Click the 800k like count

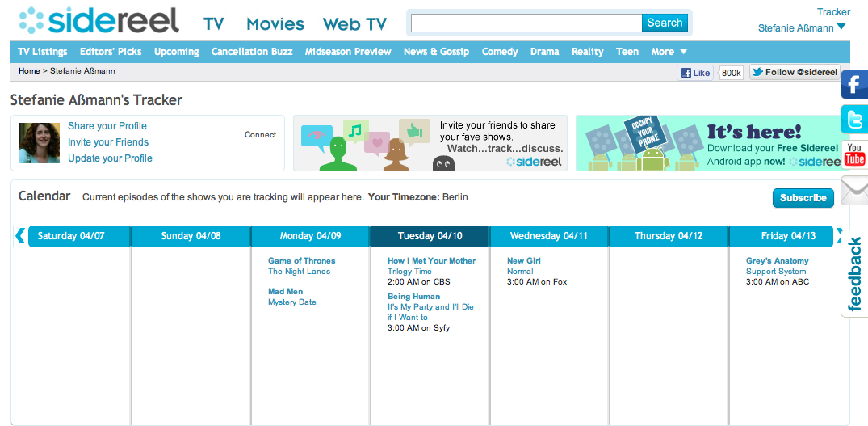[x=732, y=73]
